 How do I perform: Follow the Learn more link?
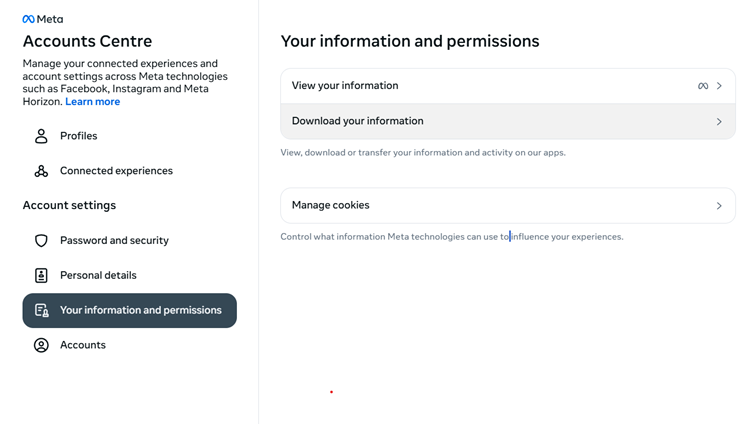(x=93, y=102)
